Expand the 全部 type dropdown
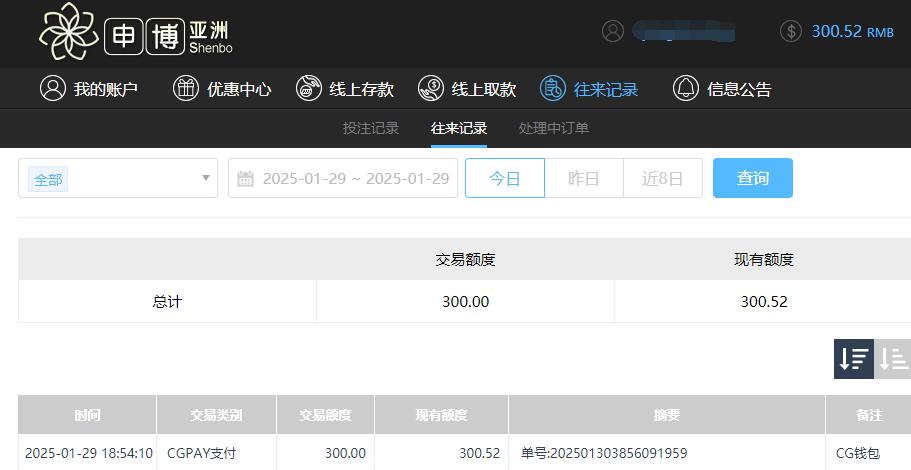 [118, 178]
